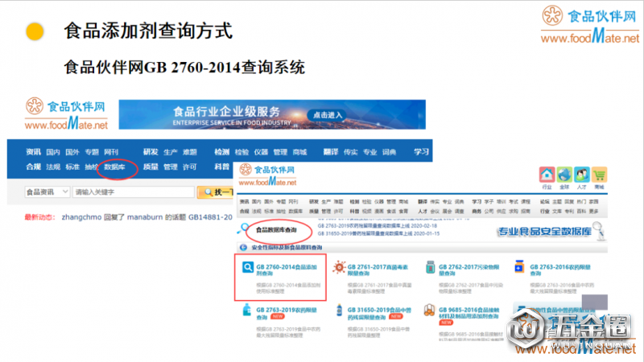The height and width of the screenshot is (362, 644).
Task: Open 质量 in the large blue navigation bar
Action: 151,167
